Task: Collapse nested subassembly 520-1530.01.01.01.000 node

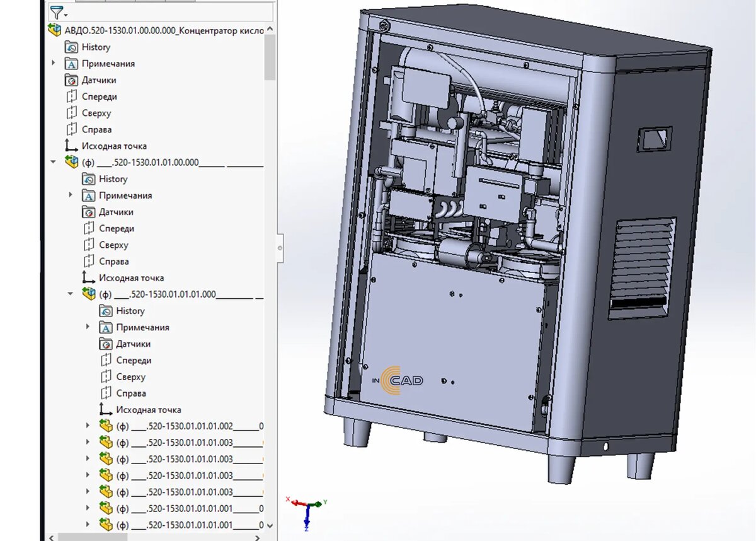Action: 71,294
